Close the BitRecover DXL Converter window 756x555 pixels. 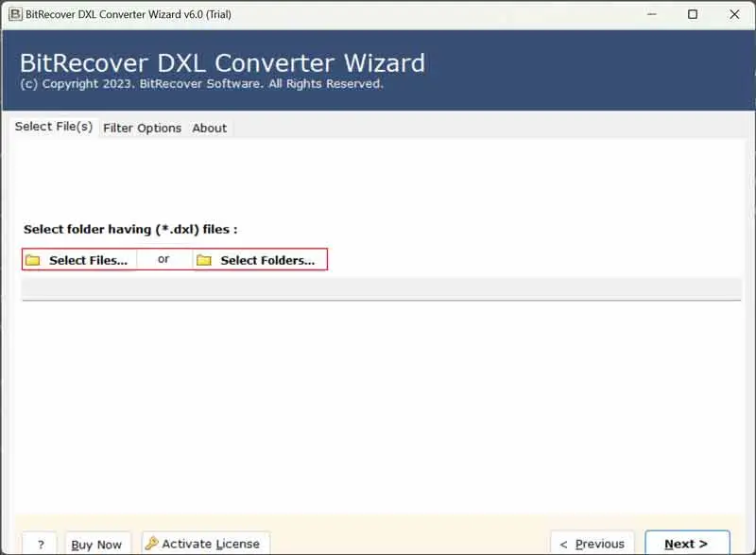[734, 14]
